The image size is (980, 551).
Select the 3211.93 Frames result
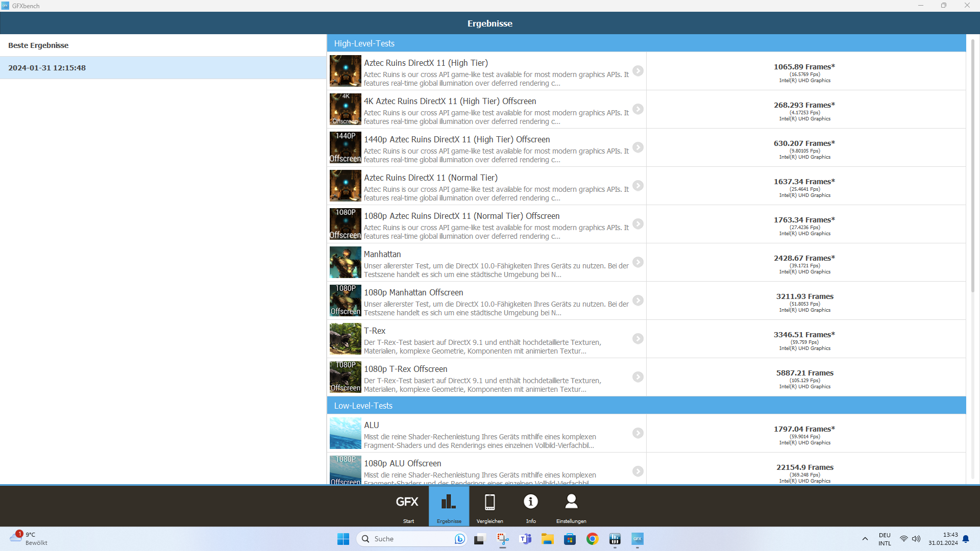(x=805, y=296)
